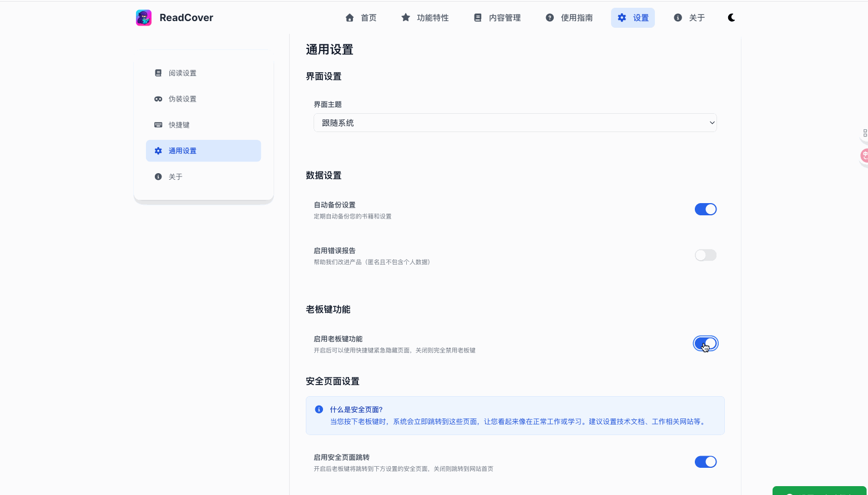Click the info icon beside 关于 in sidebar
This screenshot has width=868, height=495.
[x=158, y=176]
